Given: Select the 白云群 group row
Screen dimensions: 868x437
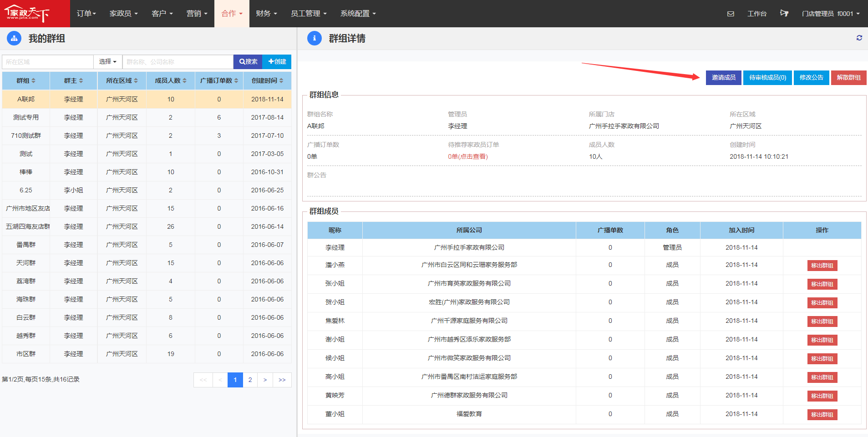Looking at the screenshot, I should coord(147,317).
